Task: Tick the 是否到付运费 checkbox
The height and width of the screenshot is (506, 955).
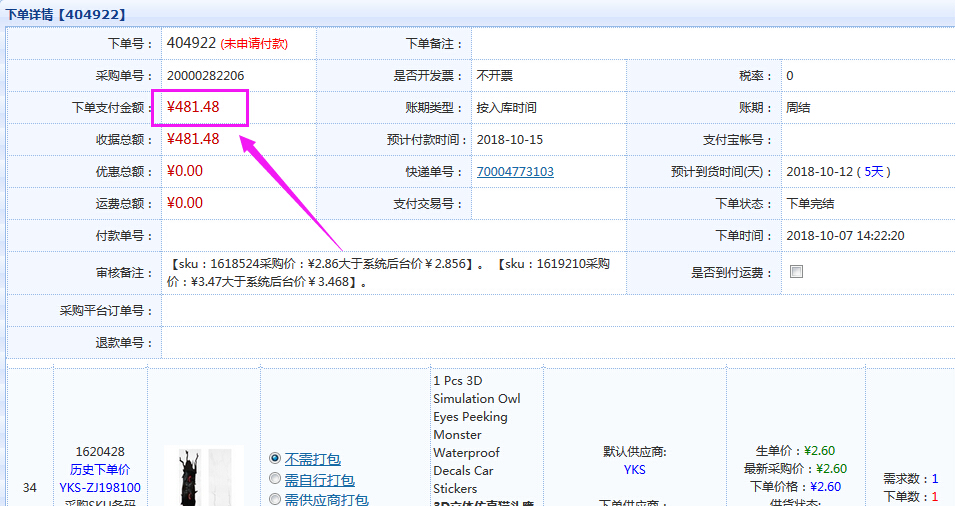Action: tap(796, 272)
